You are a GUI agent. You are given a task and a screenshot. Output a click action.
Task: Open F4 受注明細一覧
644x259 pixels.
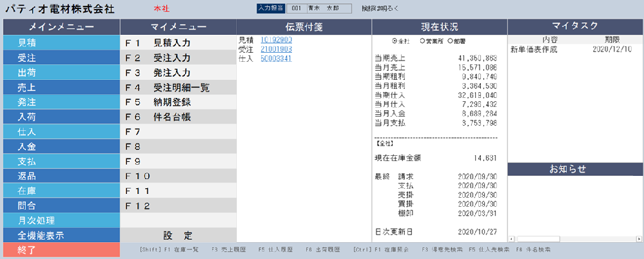tap(177, 88)
